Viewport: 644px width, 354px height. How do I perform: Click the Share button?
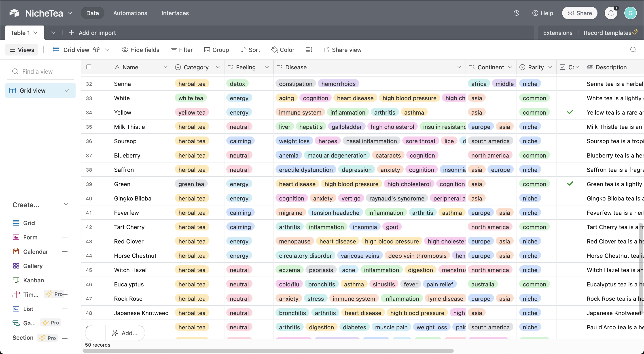[580, 13]
